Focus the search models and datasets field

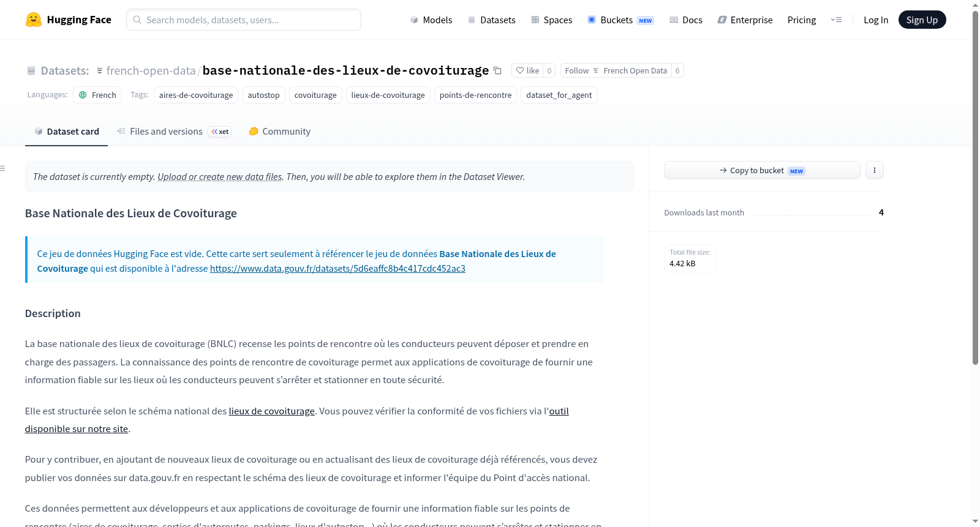[x=244, y=20]
